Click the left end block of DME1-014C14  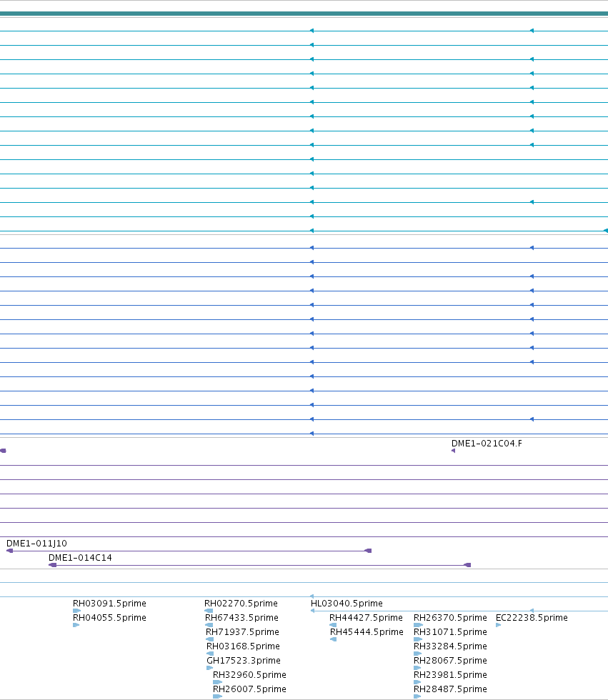tap(52, 565)
